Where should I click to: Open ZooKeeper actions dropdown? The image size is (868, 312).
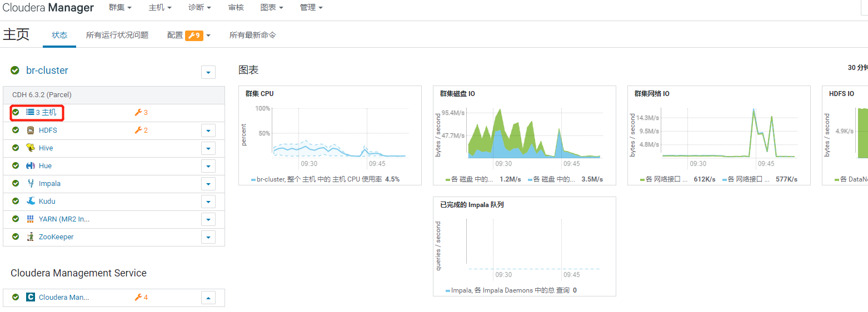208,238
